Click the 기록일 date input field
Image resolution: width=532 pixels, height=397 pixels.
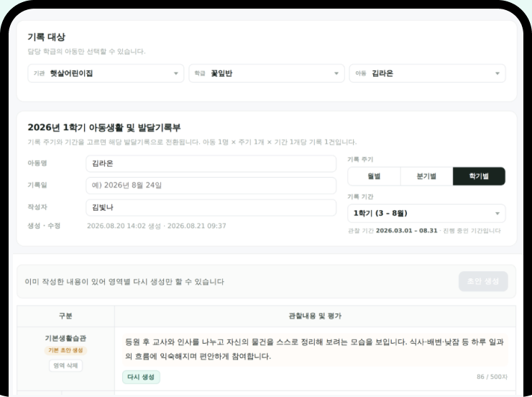pos(211,186)
